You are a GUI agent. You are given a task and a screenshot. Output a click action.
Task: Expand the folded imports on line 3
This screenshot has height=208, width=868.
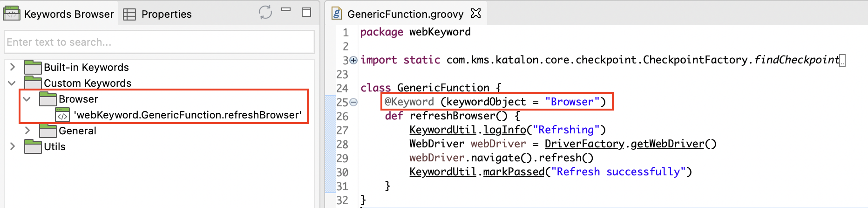(353, 60)
